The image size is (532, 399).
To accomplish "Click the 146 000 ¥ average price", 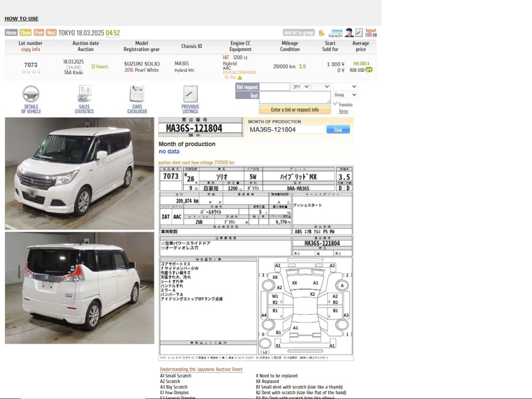I will [361, 63].
